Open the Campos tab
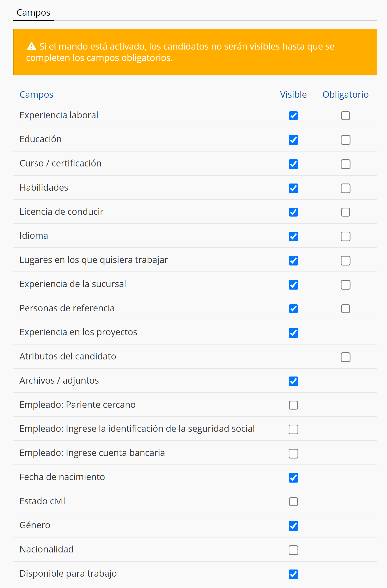The height and width of the screenshot is (588, 387). 33,13
